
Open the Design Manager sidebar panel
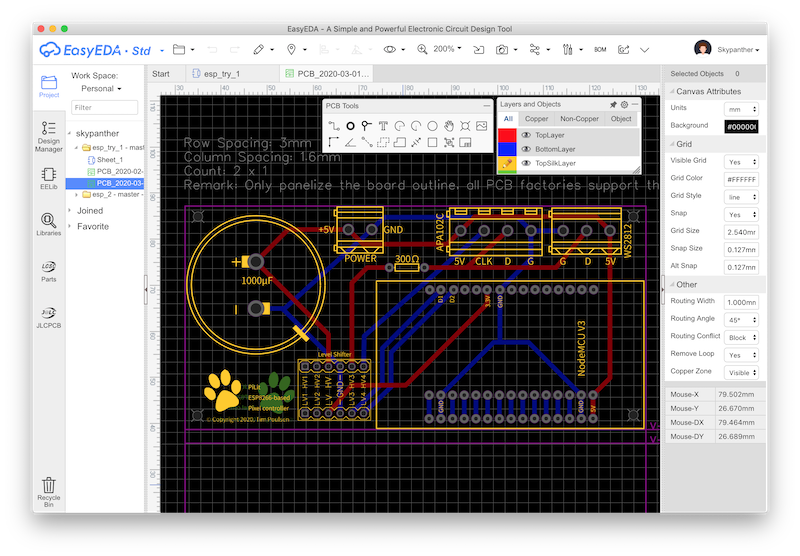[x=48, y=136]
